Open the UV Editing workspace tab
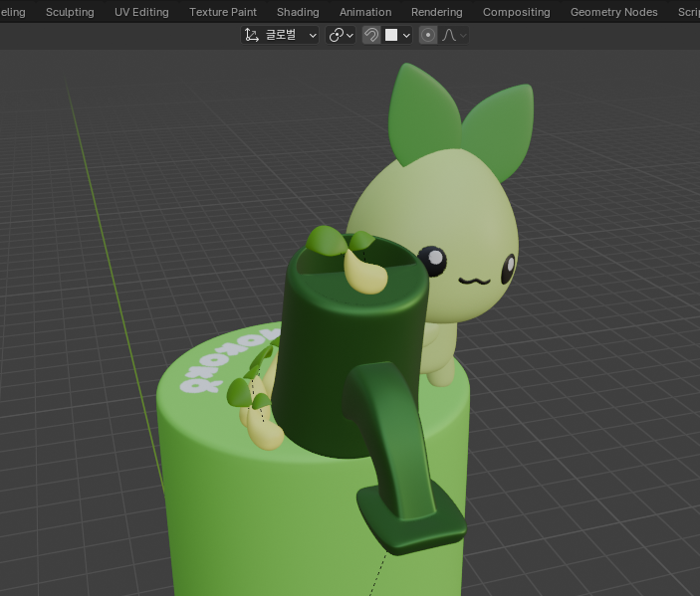 click(141, 12)
